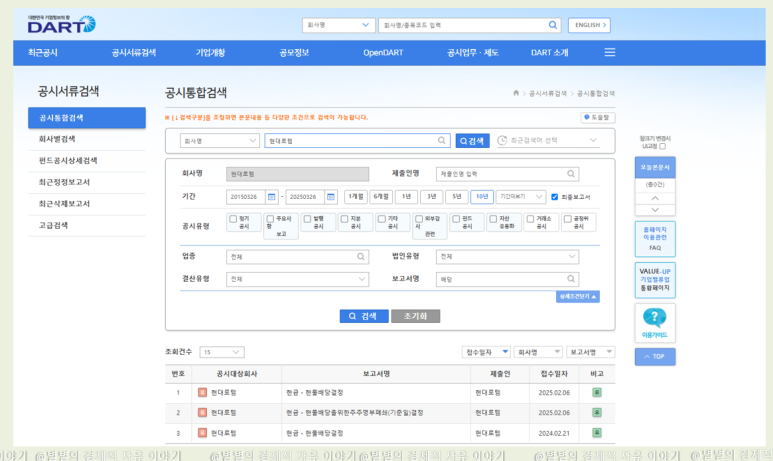773x461 pixels.
Task: Uncheck the 최종보고서 checkbox
Action: click(555, 197)
